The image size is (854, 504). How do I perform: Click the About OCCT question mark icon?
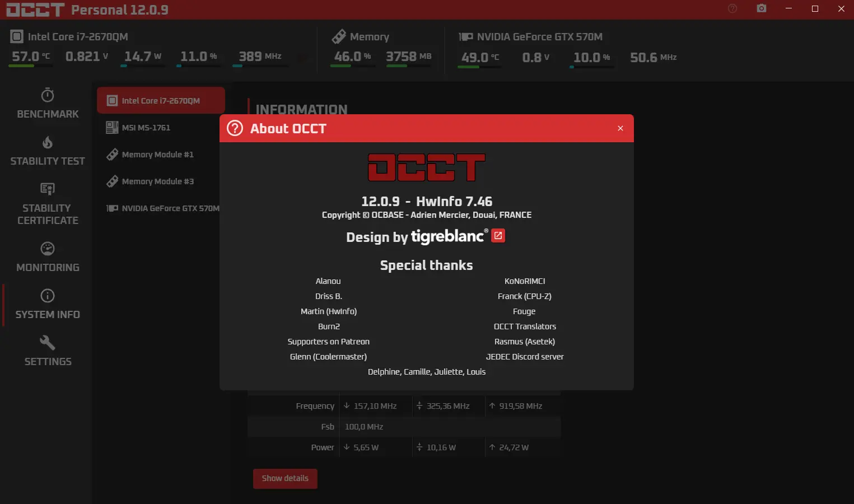[x=235, y=128]
